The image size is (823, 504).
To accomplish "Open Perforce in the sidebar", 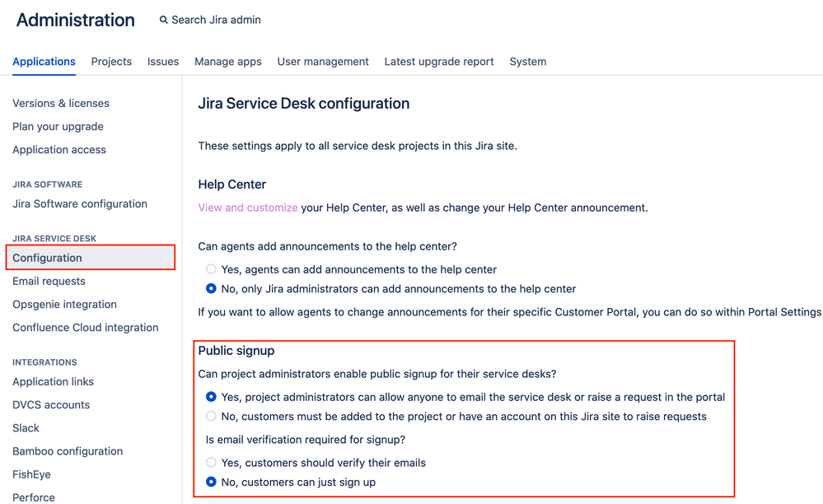I will (x=34, y=497).
